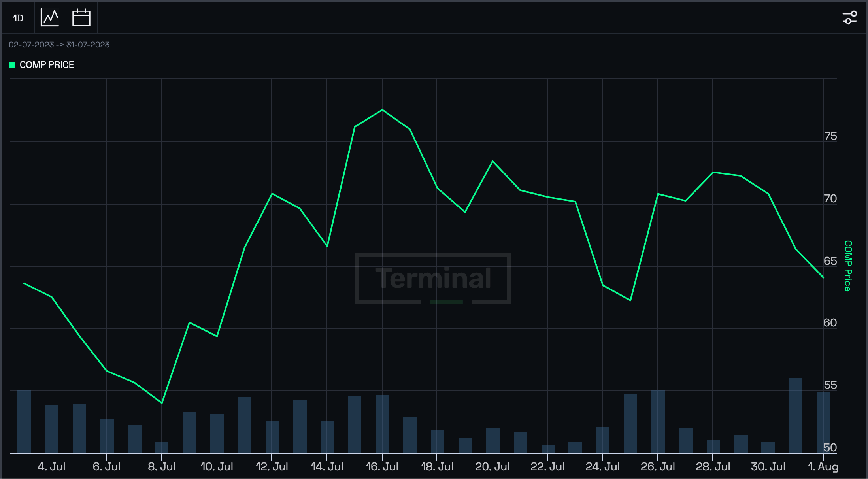This screenshot has height=479, width=868.
Task: Click the 4. Jul x-axis label
Action: (x=51, y=467)
